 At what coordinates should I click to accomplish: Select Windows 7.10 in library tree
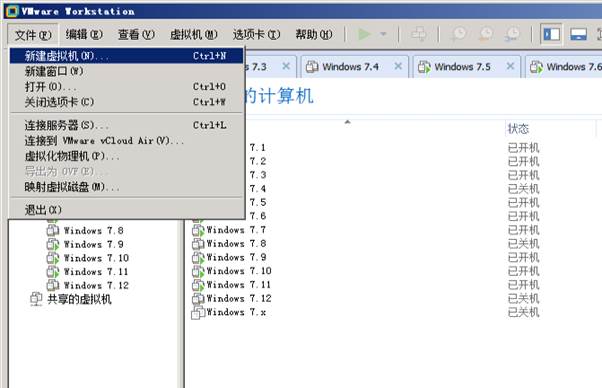pos(96,258)
